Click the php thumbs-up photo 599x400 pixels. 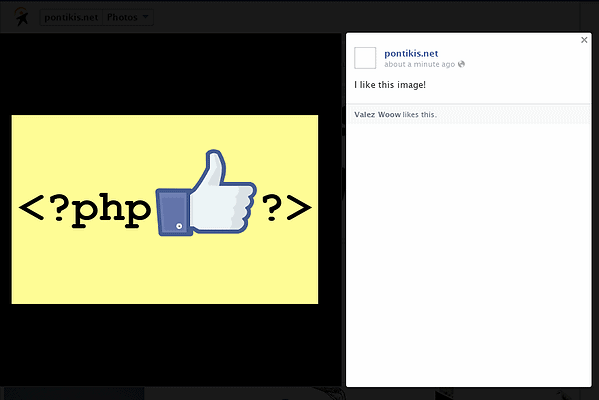tap(165, 209)
